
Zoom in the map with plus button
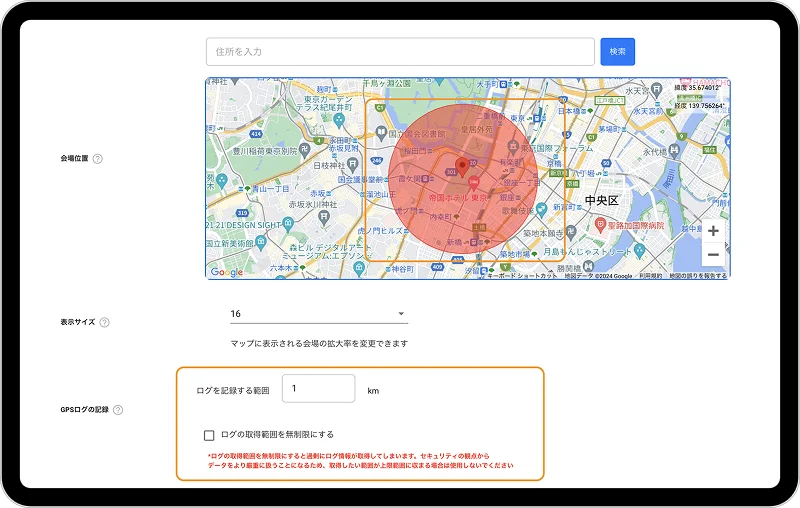click(x=713, y=231)
